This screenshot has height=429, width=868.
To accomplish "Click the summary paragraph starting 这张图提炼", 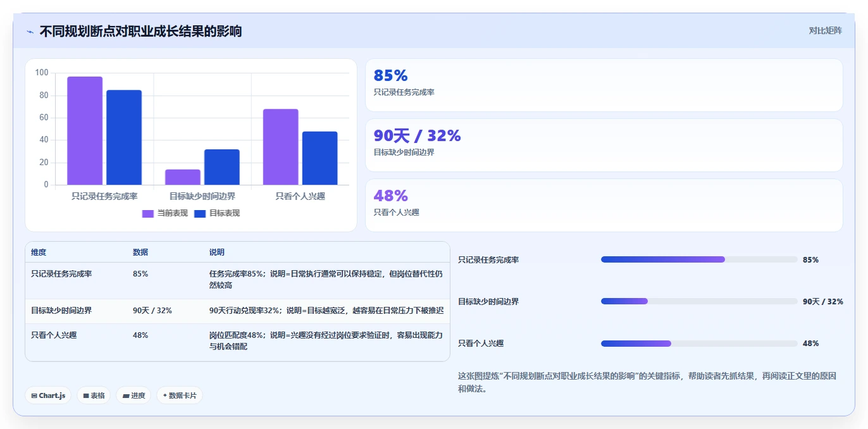I will 647,382.
